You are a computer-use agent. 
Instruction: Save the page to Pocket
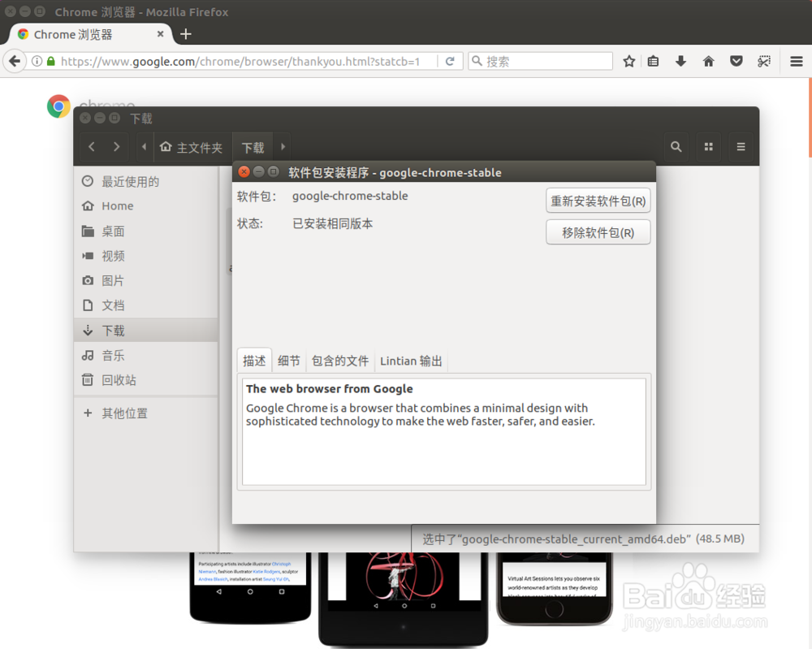click(x=736, y=60)
